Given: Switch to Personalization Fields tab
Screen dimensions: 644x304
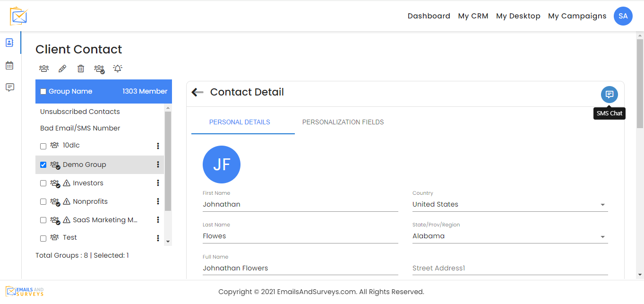Looking at the screenshot, I should pos(343,122).
